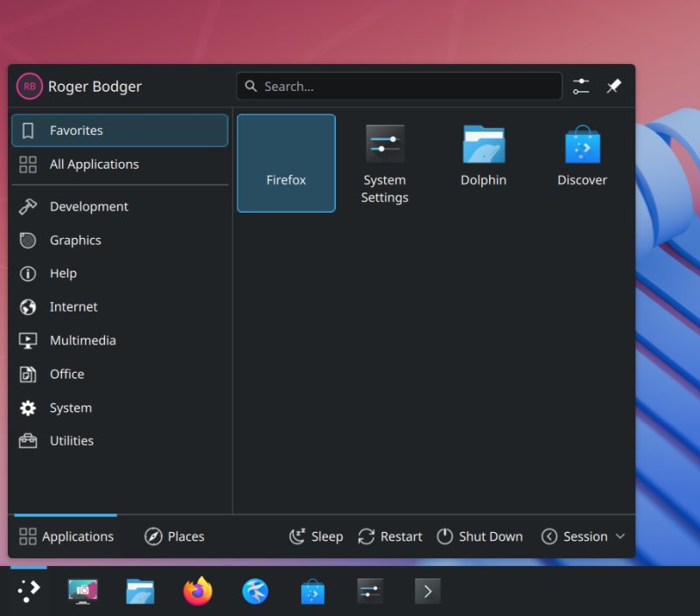
Task: Switch to the Places tab
Action: (173, 536)
